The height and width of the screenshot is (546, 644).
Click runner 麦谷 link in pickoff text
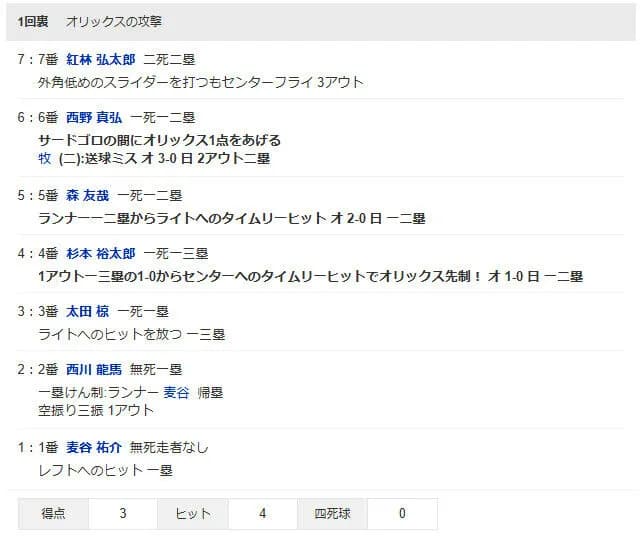pyautogui.click(x=176, y=393)
